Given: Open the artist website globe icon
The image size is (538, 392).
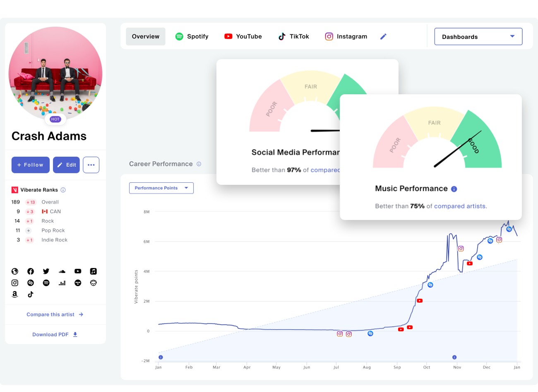Looking at the screenshot, I should 15,271.
